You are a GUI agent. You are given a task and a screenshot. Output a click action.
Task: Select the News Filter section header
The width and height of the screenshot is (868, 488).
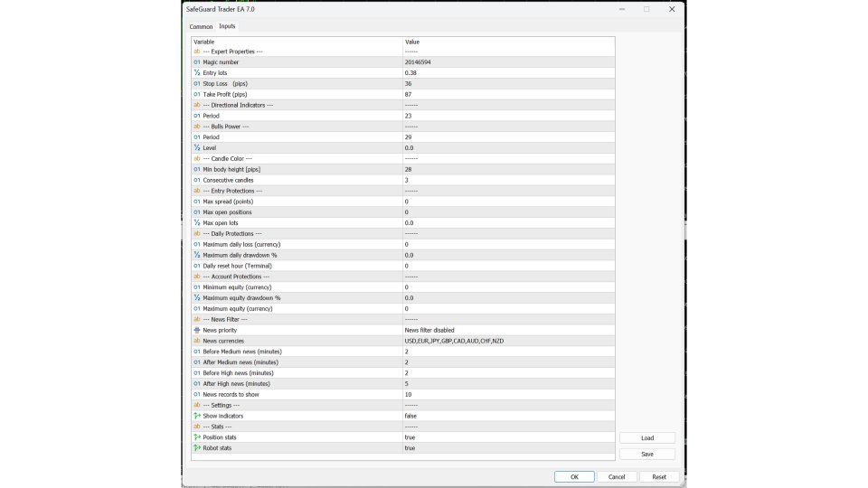tap(225, 319)
